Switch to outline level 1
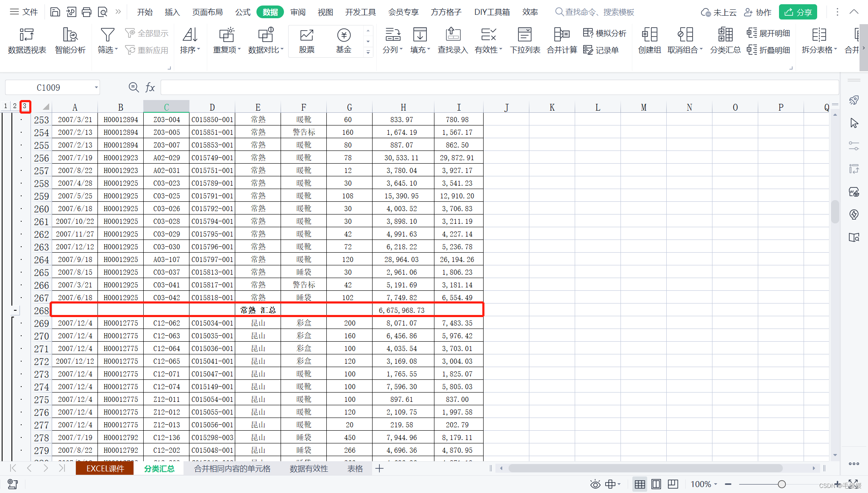The height and width of the screenshot is (493, 868). pyautogui.click(x=6, y=106)
